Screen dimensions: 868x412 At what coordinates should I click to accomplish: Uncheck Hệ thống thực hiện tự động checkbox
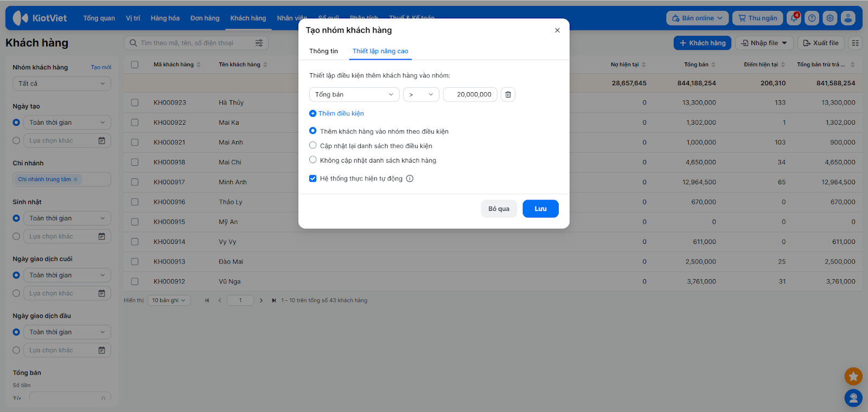313,178
